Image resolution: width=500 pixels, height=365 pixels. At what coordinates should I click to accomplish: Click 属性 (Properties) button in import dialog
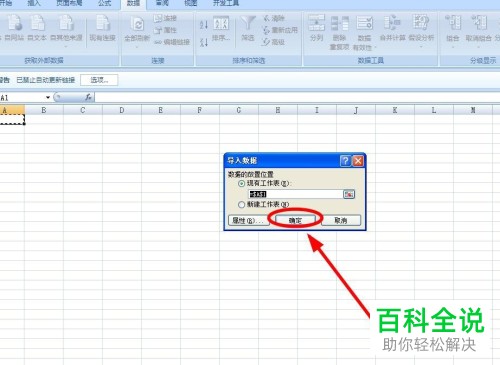coord(249,220)
